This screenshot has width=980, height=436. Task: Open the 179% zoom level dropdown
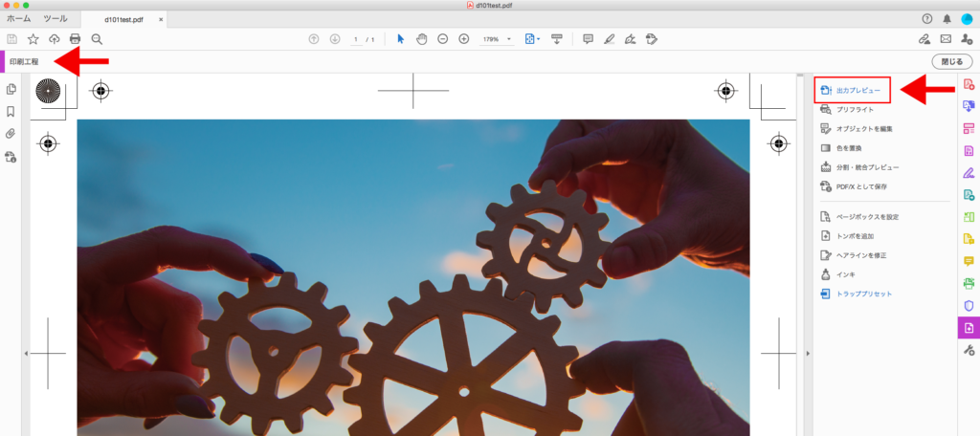pos(497,39)
